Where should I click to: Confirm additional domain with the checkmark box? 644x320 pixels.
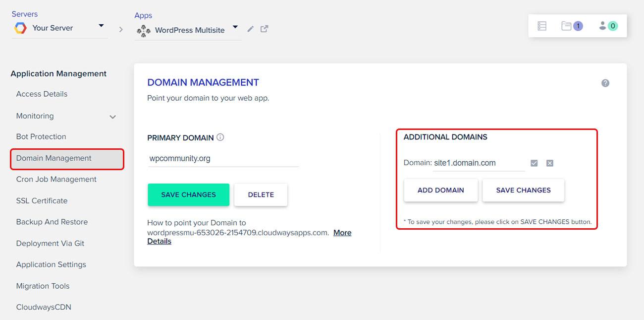[534, 163]
